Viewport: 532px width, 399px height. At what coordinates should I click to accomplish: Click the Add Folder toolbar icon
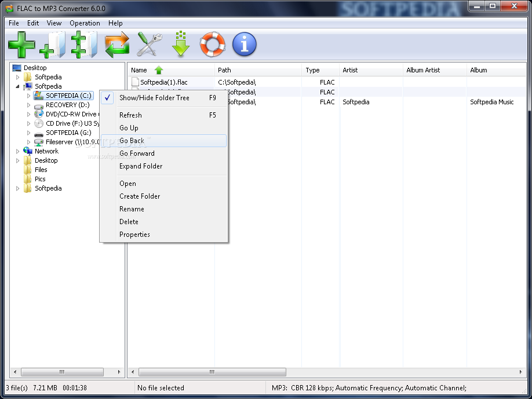[52, 45]
